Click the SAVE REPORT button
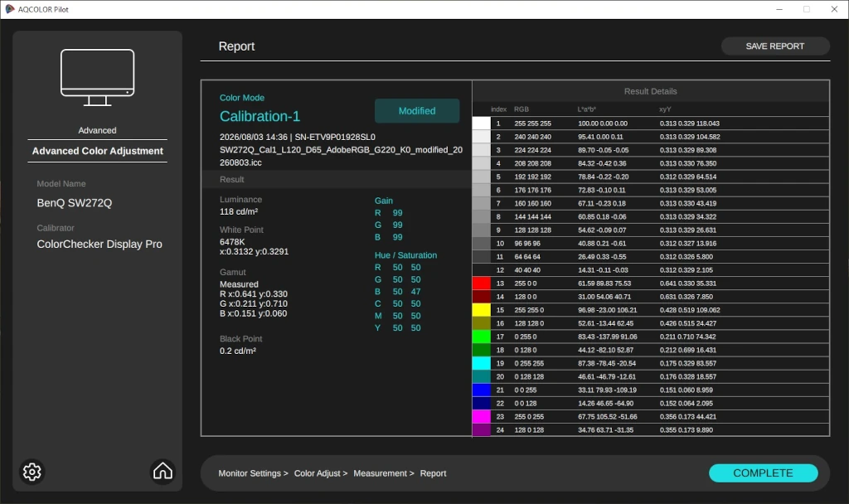This screenshot has width=849, height=504. [x=775, y=46]
